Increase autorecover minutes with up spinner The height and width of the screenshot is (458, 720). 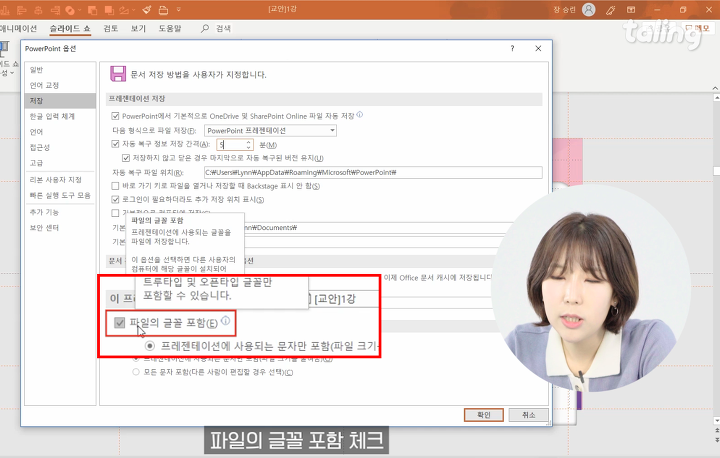pos(248,142)
